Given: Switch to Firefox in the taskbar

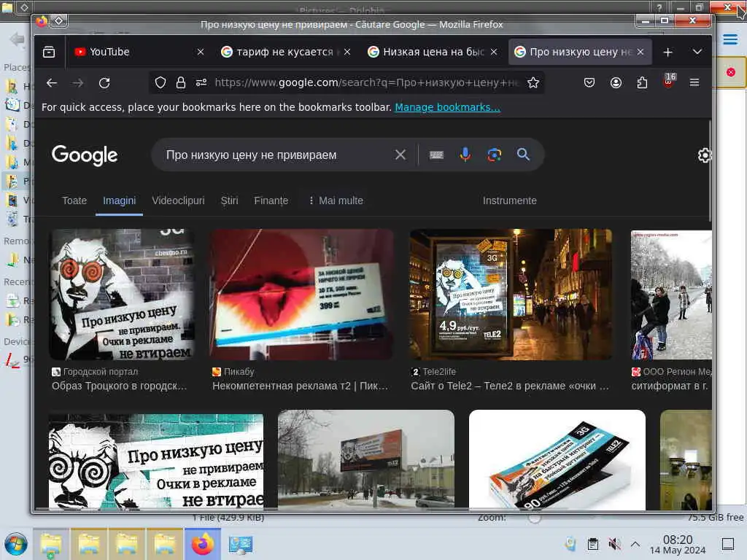Looking at the screenshot, I should [x=203, y=544].
